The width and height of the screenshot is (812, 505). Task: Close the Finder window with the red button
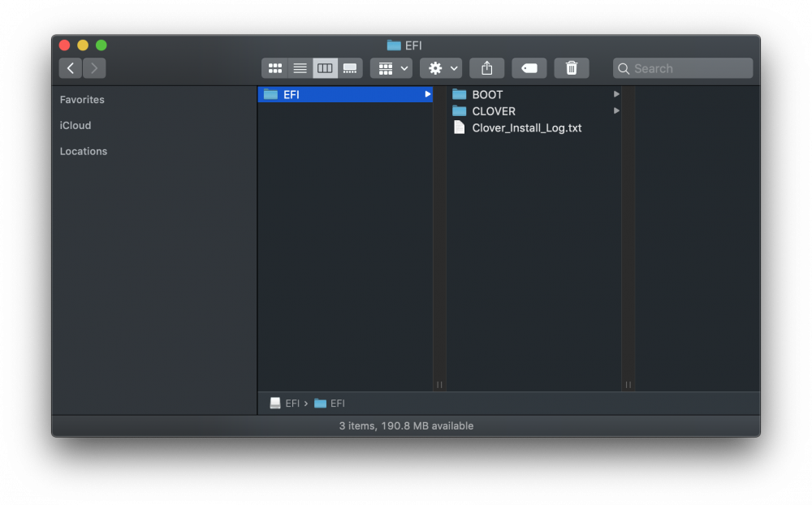[x=65, y=45]
